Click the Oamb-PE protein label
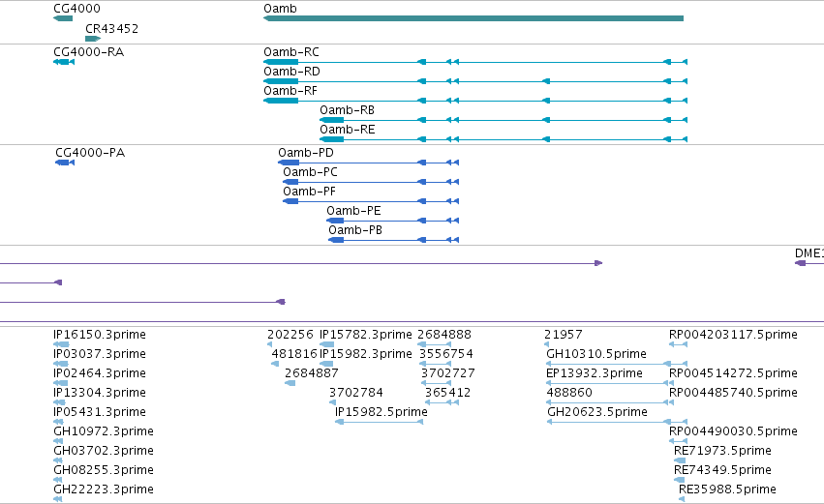The width and height of the screenshot is (824, 504). tap(353, 211)
